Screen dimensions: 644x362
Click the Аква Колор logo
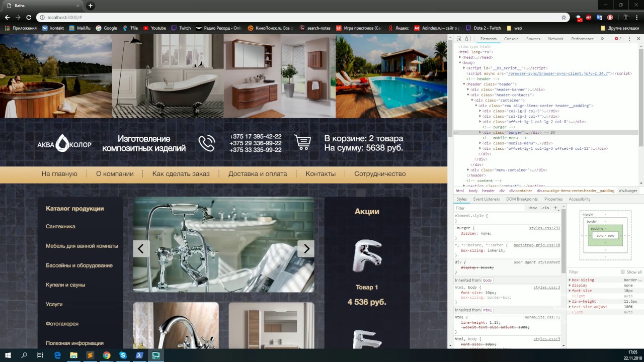[x=64, y=143]
